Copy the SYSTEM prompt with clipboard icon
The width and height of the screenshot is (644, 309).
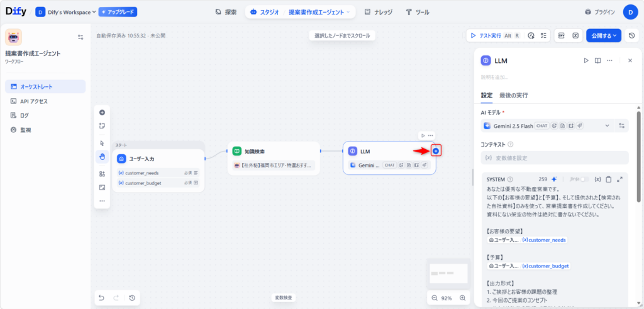(x=608, y=179)
